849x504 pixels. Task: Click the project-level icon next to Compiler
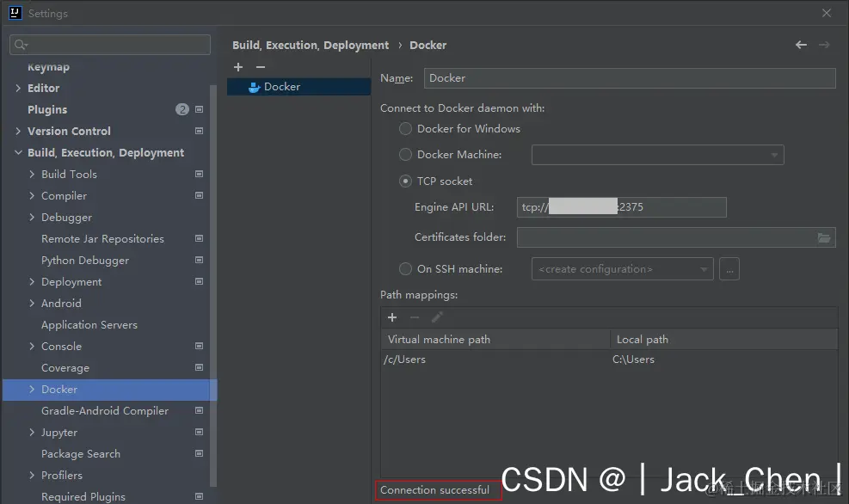[200, 195]
